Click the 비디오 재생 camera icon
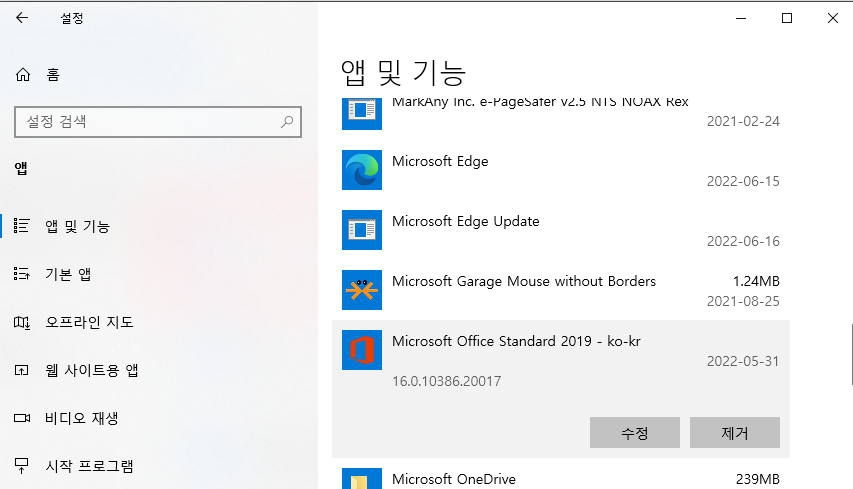This screenshot has height=489, width=853. tap(22, 418)
